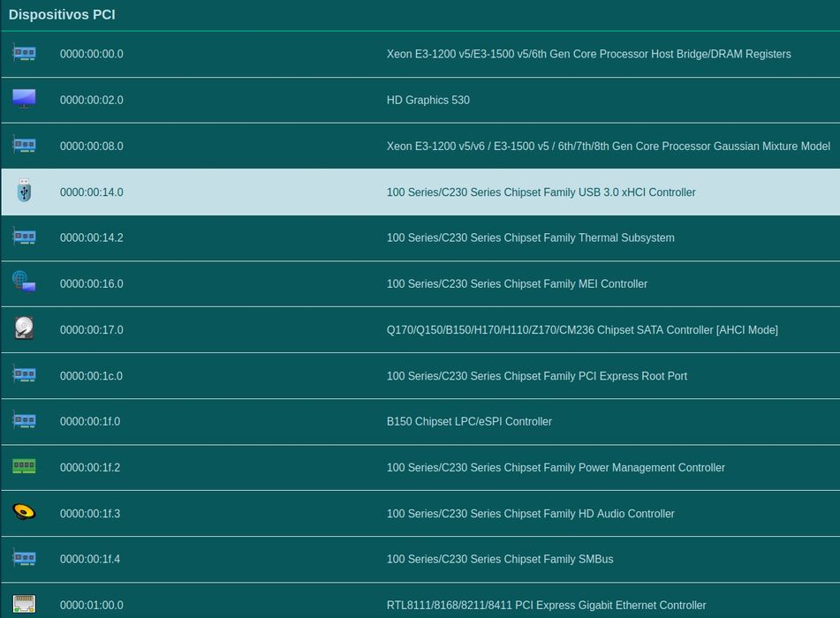
Task: Click the MEI Controller device name
Action: pos(517,283)
